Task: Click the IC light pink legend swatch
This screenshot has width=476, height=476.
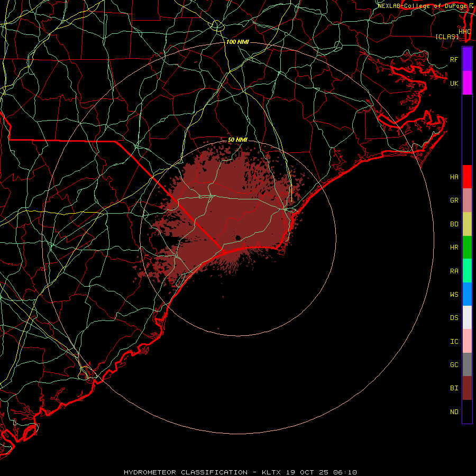Action: tap(467, 341)
